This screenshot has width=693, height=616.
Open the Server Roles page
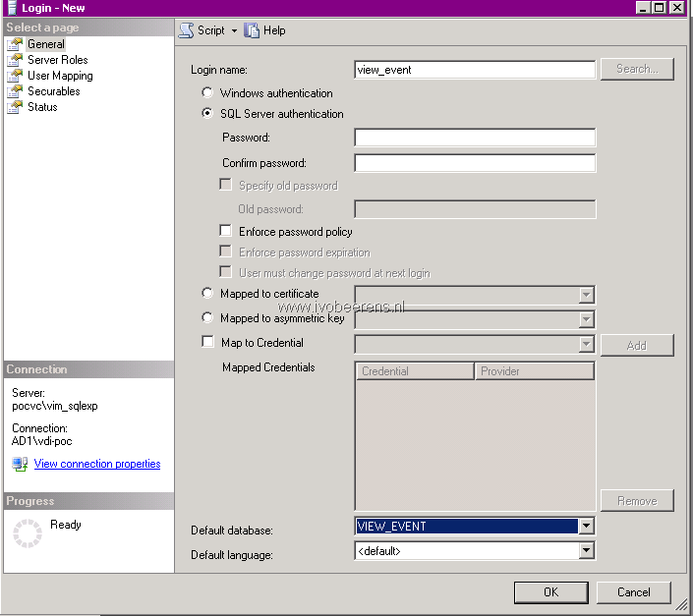pyautogui.click(x=57, y=60)
